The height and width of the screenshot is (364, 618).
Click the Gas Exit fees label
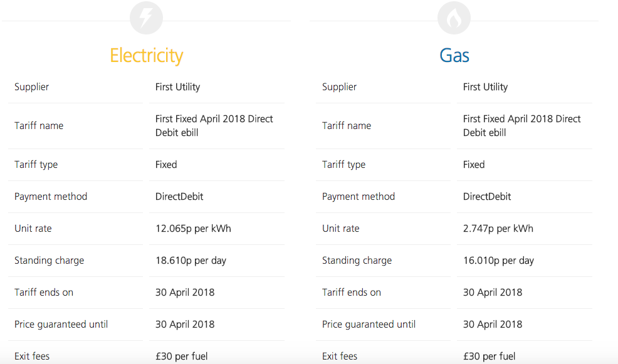(x=339, y=356)
